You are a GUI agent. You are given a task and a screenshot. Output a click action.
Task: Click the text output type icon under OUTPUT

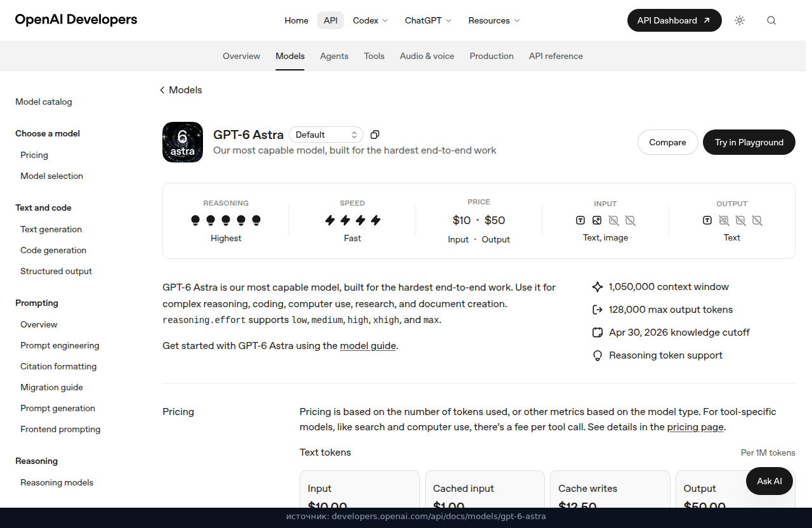pyautogui.click(x=707, y=220)
